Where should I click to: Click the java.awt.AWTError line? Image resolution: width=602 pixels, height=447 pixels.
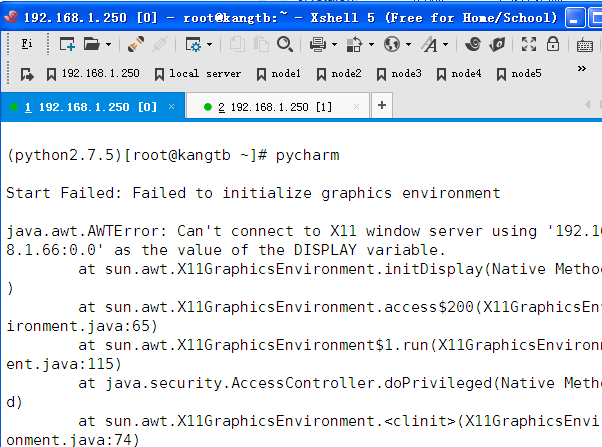coord(304,231)
